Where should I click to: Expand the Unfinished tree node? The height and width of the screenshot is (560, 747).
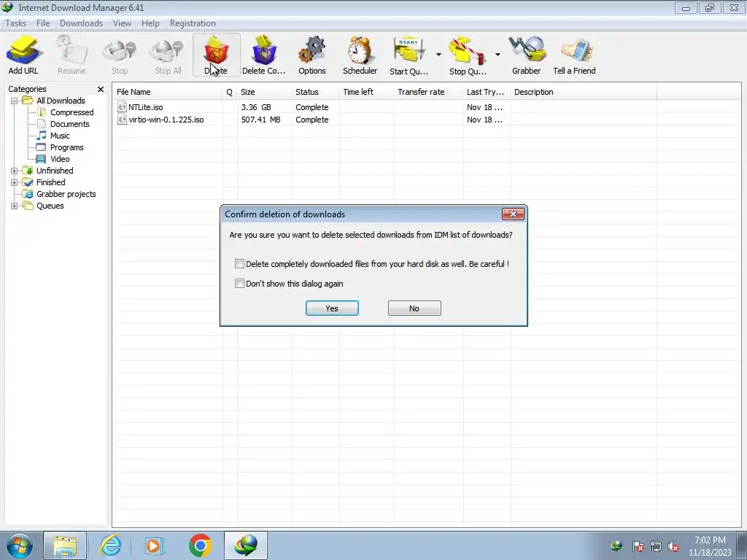[15, 171]
